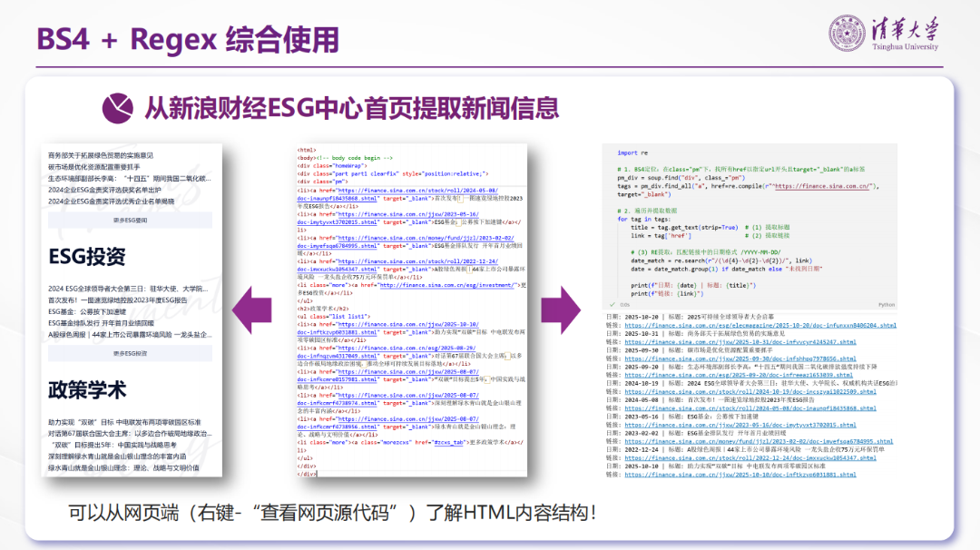The width and height of the screenshot is (980, 550).
Task: Click headline starting '对话第67届联合国大会主席'
Action: pyautogui.click(x=130, y=433)
